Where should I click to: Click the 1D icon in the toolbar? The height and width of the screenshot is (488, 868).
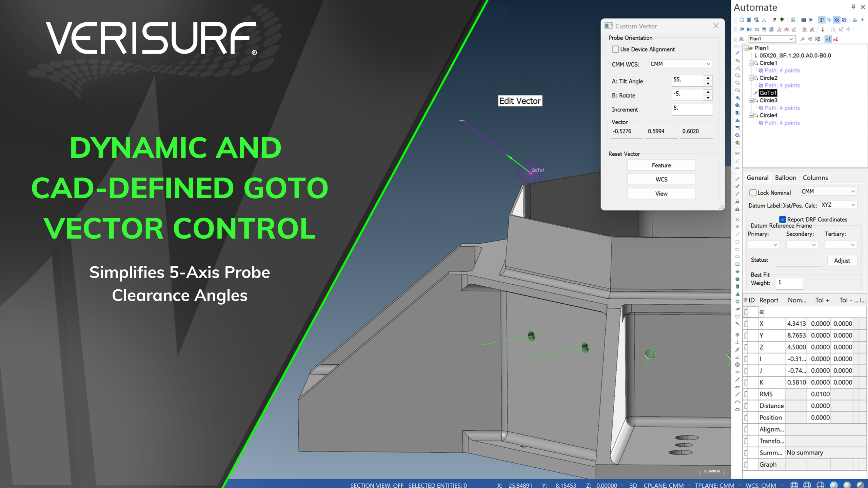point(757,29)
